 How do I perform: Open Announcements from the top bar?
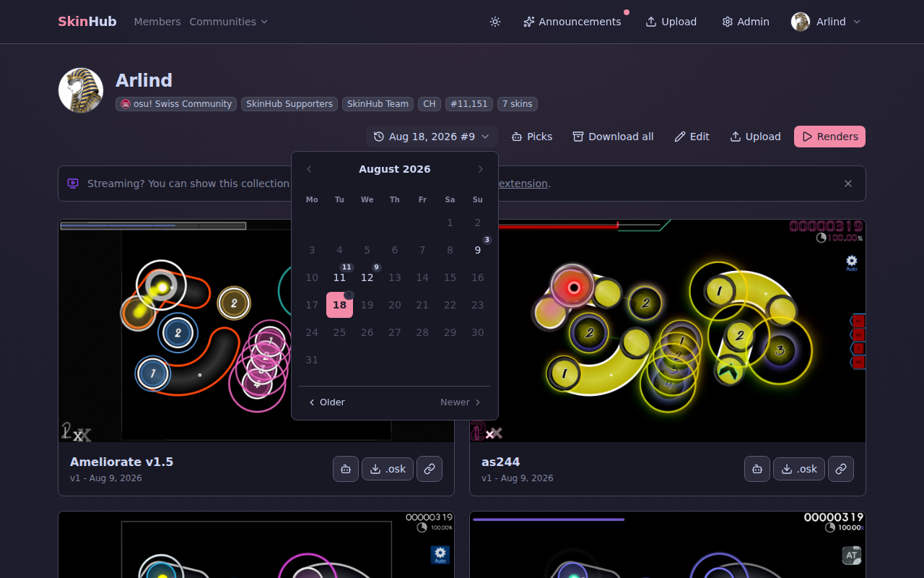point(572,22)
